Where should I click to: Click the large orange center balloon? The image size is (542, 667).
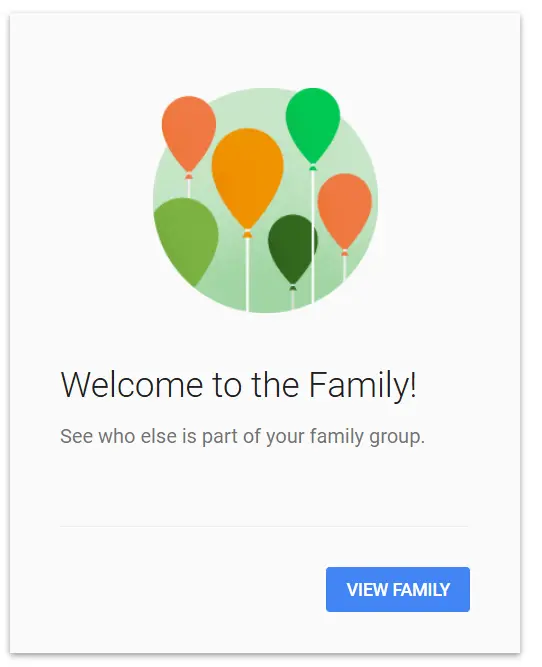247,177
